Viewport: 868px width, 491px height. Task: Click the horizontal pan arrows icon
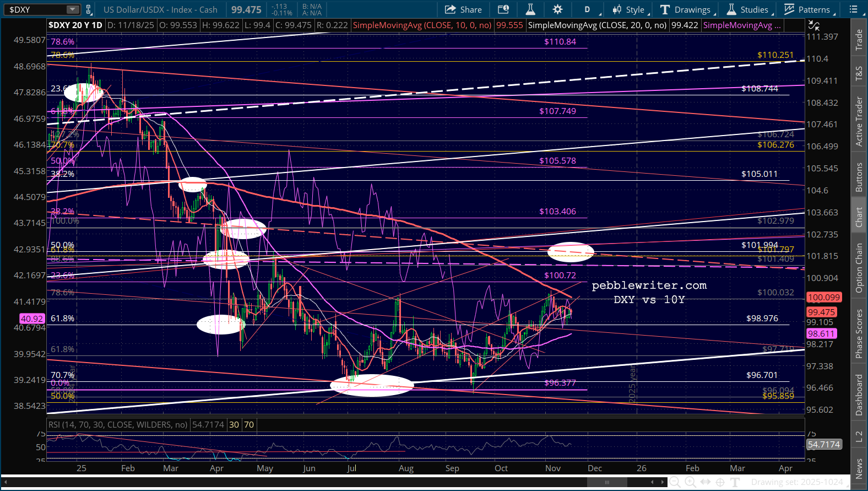tap(705, 482)
